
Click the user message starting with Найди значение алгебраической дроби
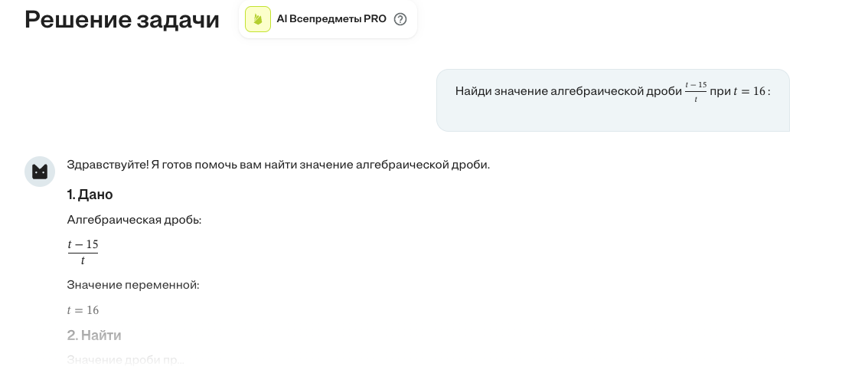coord(613,100)
